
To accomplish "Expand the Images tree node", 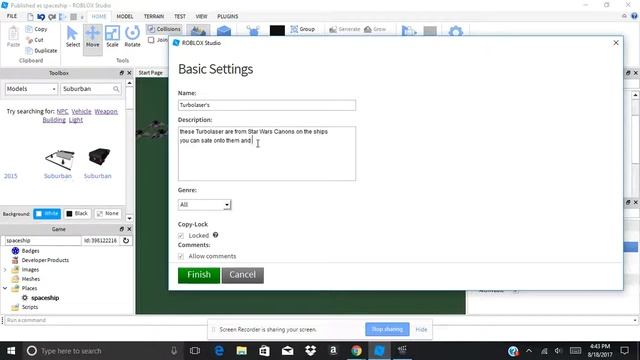I will 5,270.
